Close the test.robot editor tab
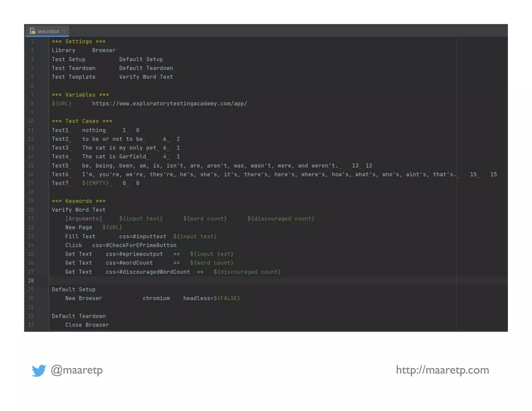The width and height of the screenshot is (532, 411). click(64, 31)
